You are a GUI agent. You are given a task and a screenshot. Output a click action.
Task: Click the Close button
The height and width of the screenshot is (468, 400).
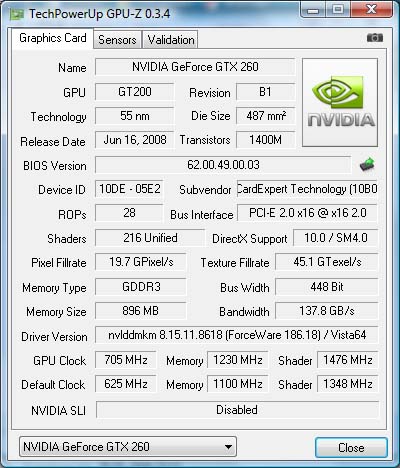click(x=351, y=447)
